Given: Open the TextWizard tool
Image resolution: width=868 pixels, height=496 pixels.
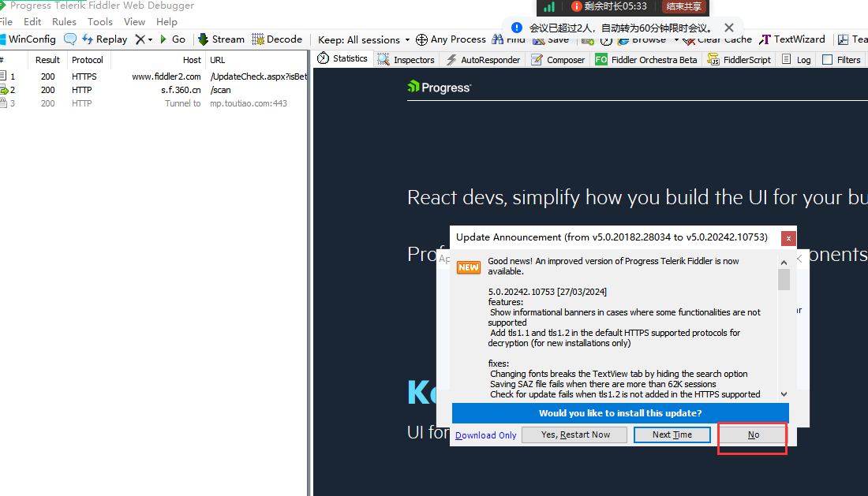Looking at the screenshot, I should (x=791, y=39).
